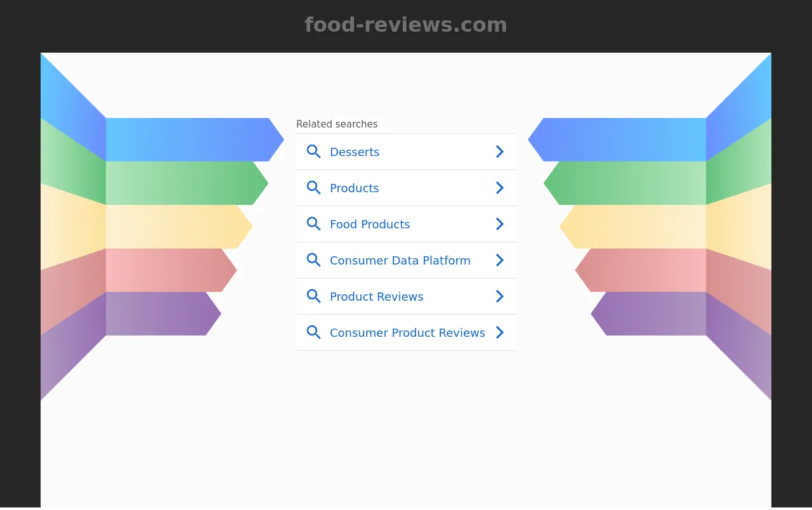The image size is (812, 510).
Task: Open the Desserts row chevron arrow
Action: (x=500, y=152)
